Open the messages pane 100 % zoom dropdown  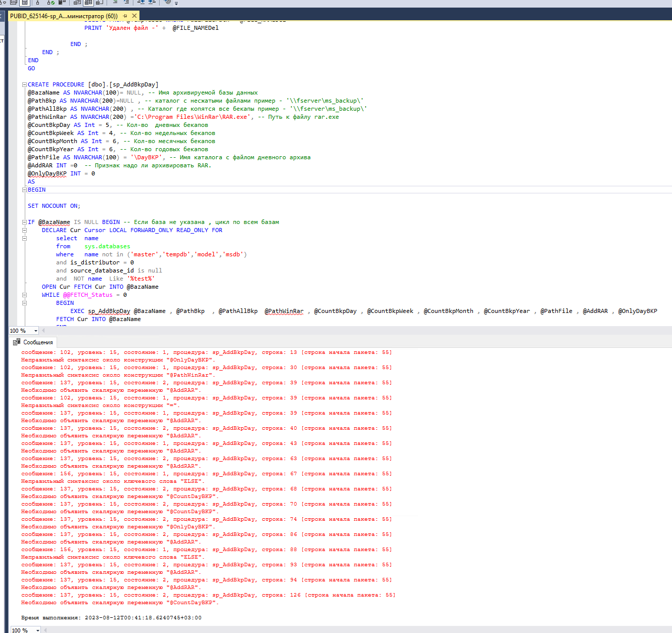[x=37, y=630]
